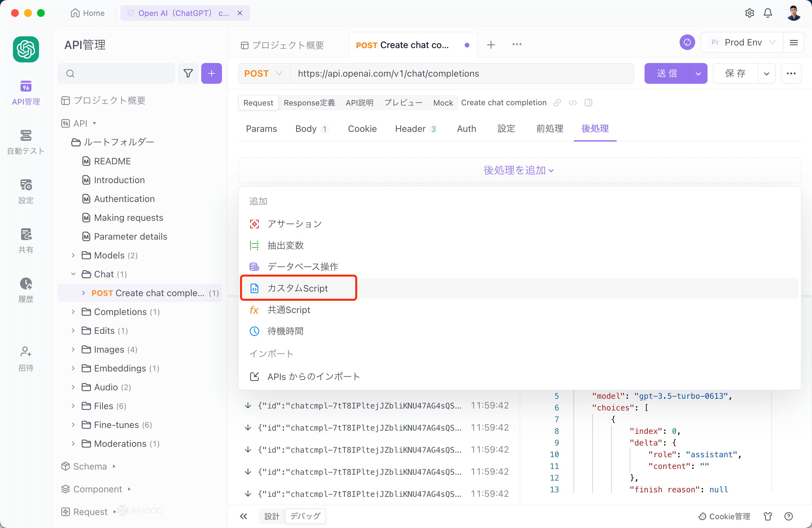Viewport: 812px width, 528px height.
Task: Click the filter icon in the sidebar
Action: tap(188, 74)
